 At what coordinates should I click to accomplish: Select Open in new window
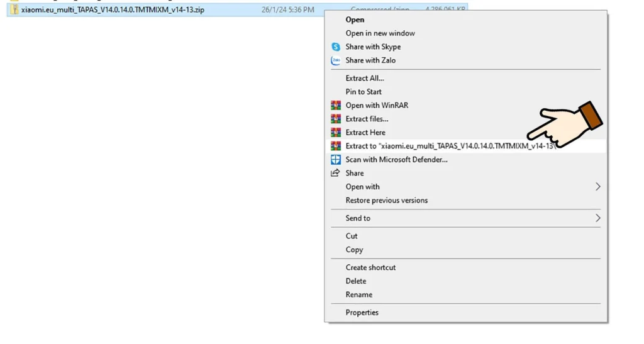(x=380, y=33)
